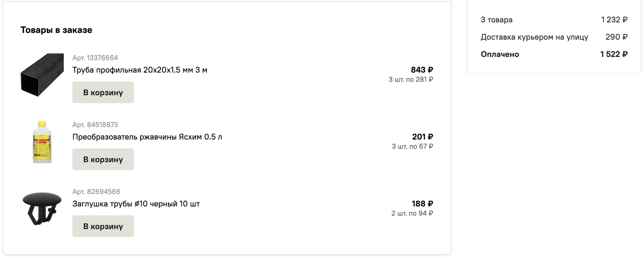Click the 843 ₽ item price
Image resolution: width=644 pixels, height=258 pixels.
[x=422, y=70]
